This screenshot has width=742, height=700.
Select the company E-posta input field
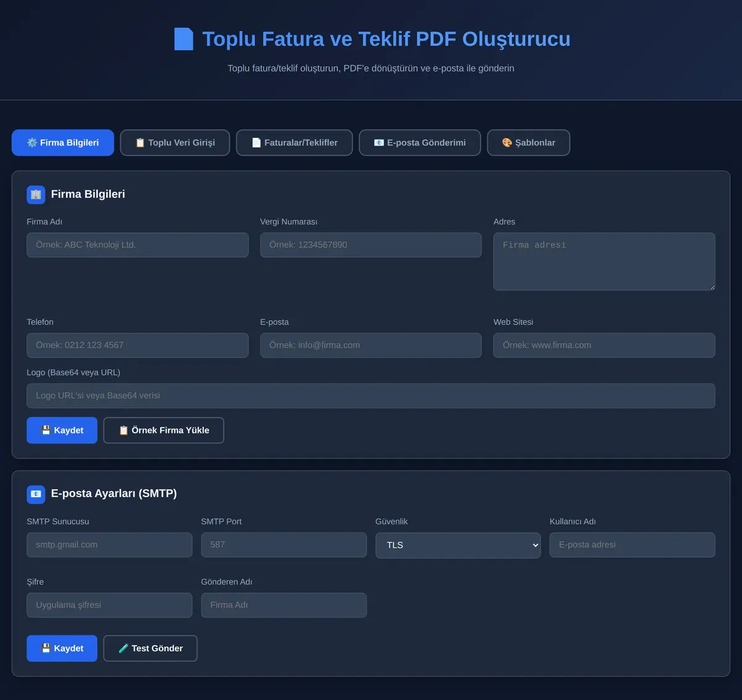[x=371, y=345]
